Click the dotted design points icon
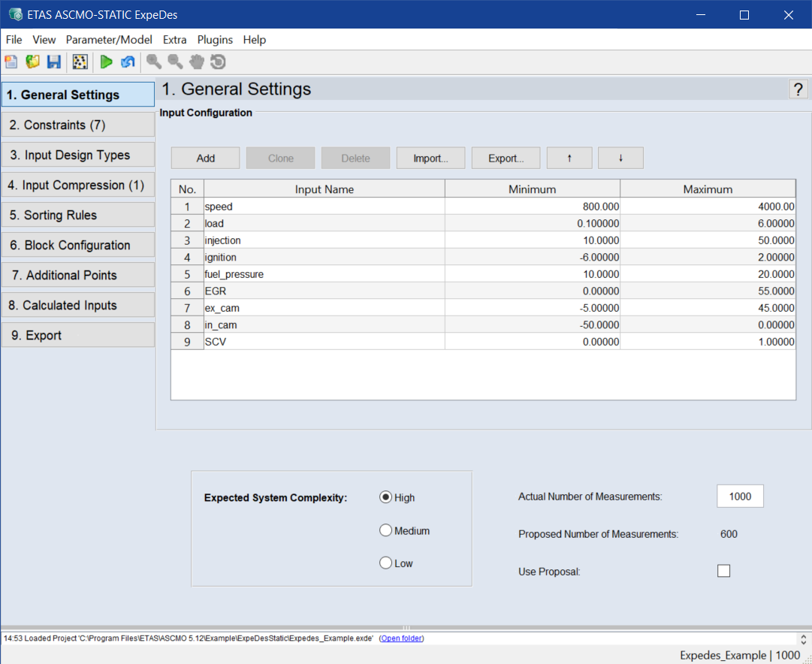 click(x=80, y=62)
